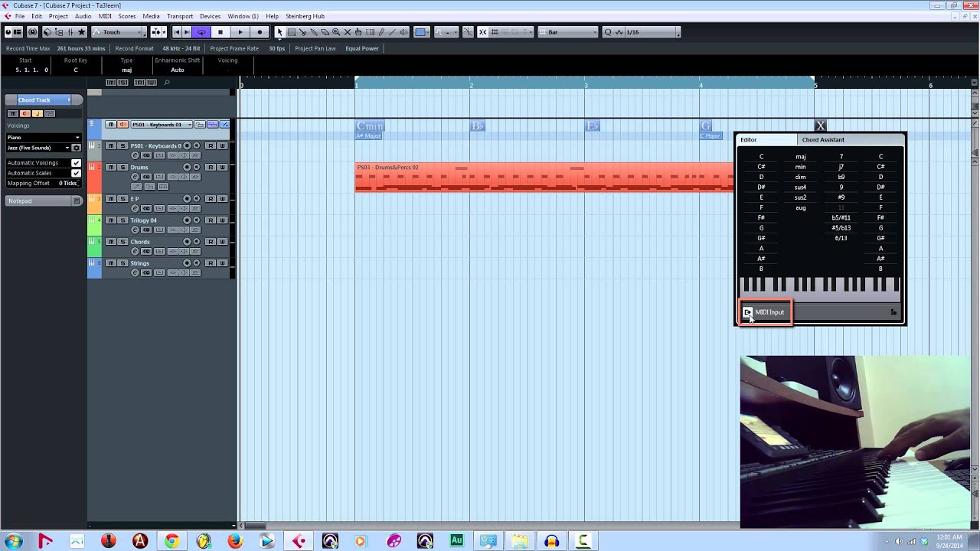
Task: Choose the b9 tension in chord editor
Action: click(841, 177)
